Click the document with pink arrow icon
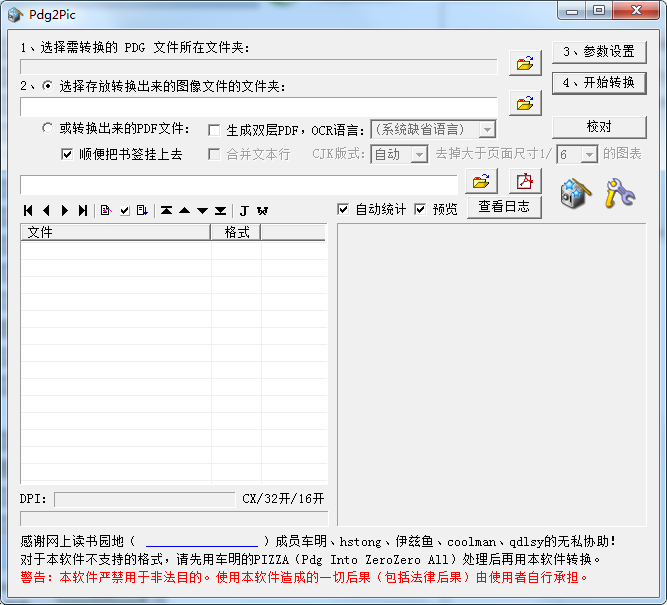Image resolution: width=667 pixels, height=605 pixels. [x=106, y=211]
